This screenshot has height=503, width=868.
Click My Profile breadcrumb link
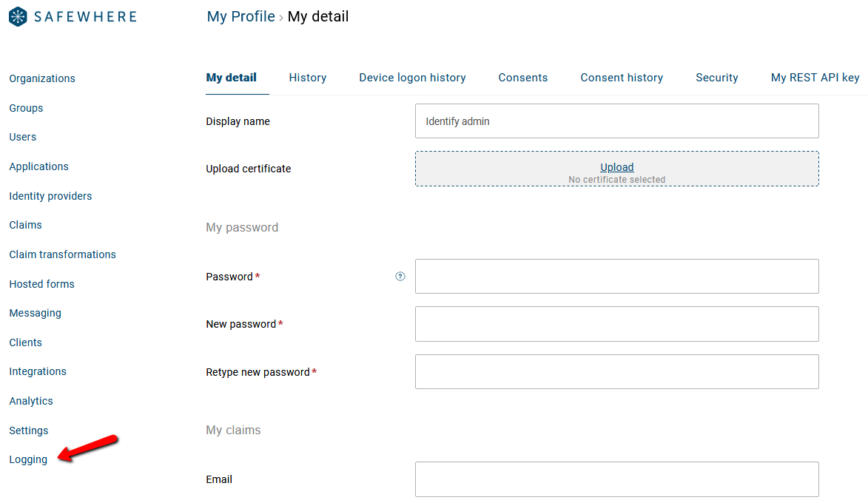coord(240,16)
